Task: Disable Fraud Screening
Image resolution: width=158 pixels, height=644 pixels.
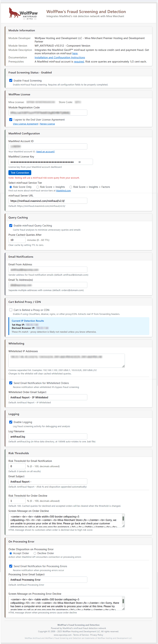Action: (x=11, y=80)
